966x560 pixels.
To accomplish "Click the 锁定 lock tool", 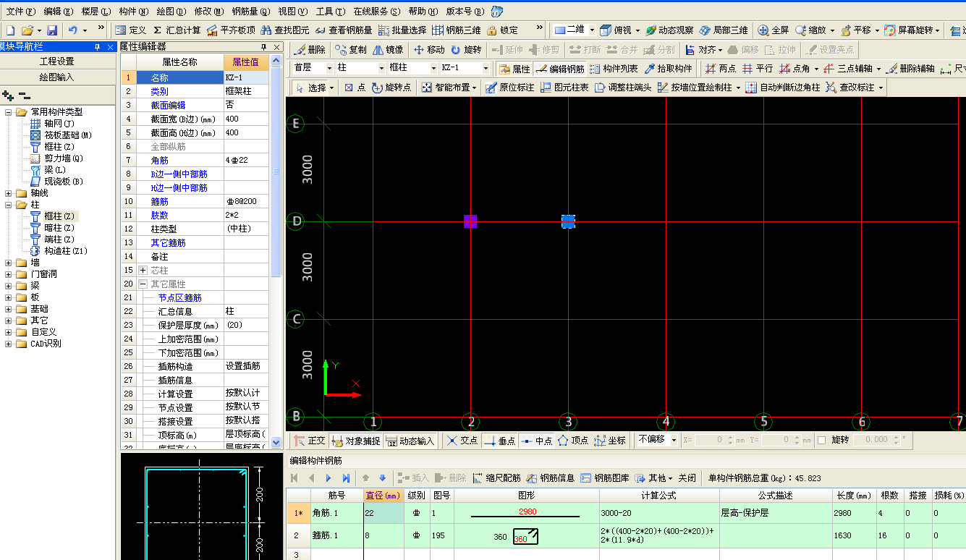I will [503, 30].
